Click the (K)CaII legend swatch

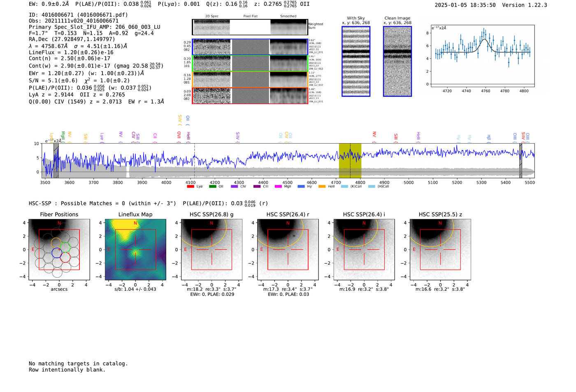[x=344, y=187]
